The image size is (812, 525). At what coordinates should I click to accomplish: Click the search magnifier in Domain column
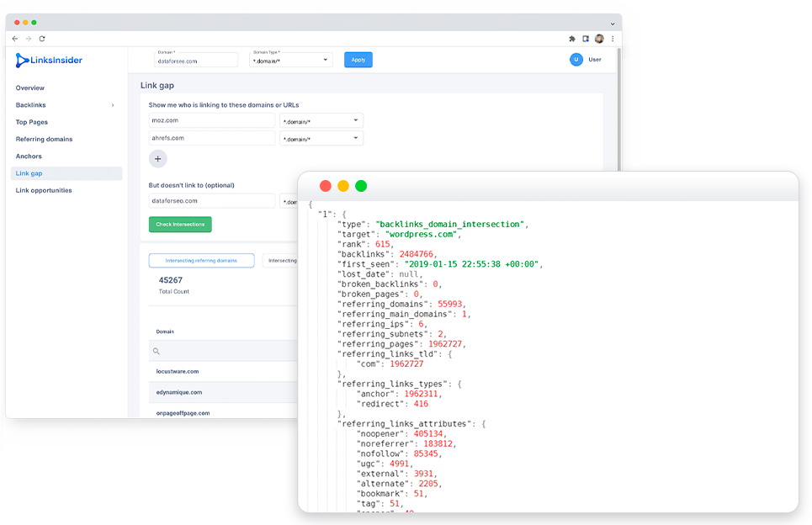click(x=156, y=351)
